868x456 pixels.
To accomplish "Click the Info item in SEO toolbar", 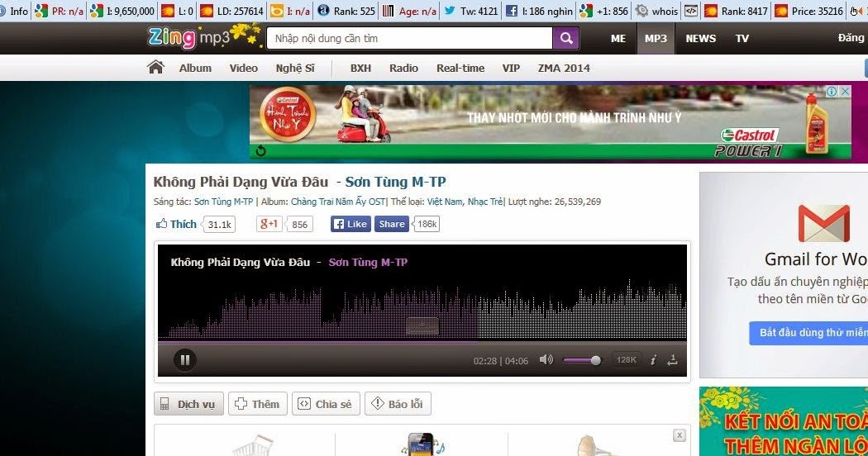I will [x=14, y=11].
